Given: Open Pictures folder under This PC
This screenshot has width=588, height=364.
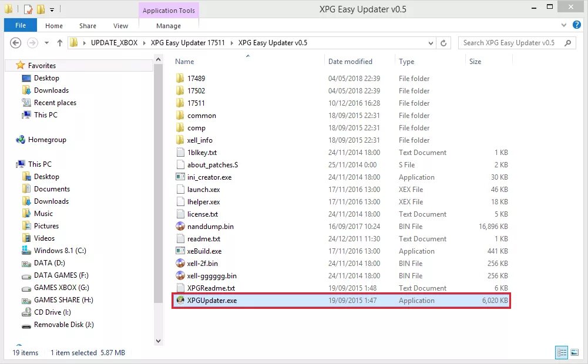Looking at the screenshot, I should click(41, 226).
